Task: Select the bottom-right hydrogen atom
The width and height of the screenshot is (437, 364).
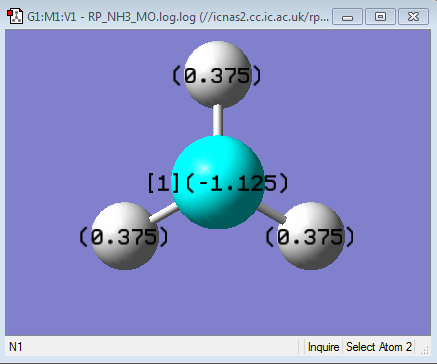Action: click(310, 236)
